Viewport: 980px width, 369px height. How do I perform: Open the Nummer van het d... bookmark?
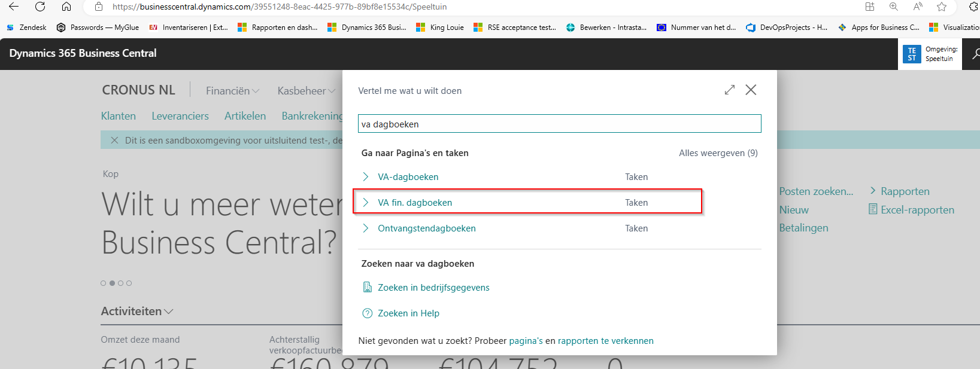pos(697,28)
